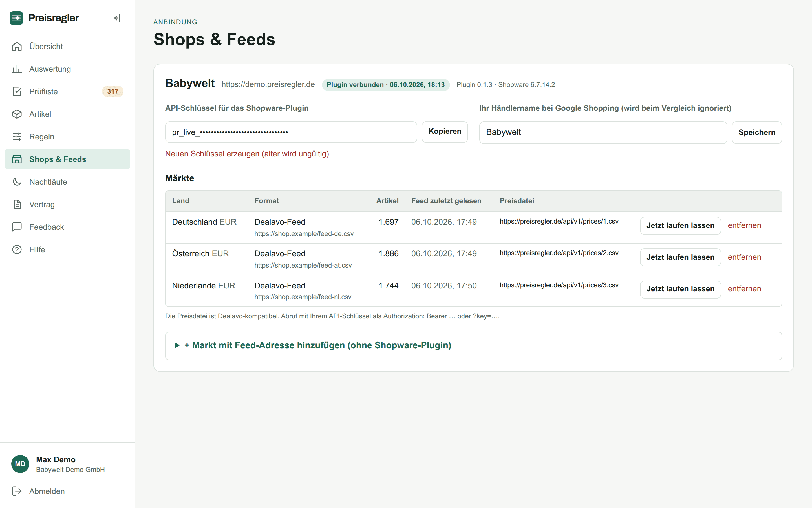
Task: Click the feed-de.csv feed address
Action: point(304,233)
